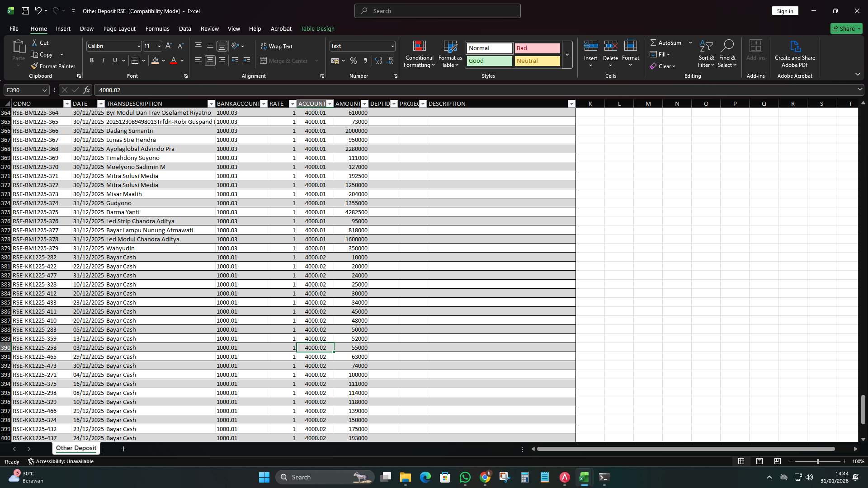Viewport: 868px width, 488px height.
Task: Click the Comma Style button
Action: click(x=366, y=61)
